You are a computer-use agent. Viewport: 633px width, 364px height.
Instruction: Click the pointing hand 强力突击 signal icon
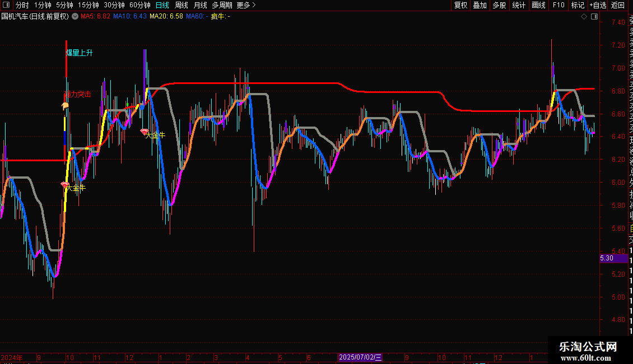tap(64, 106)
